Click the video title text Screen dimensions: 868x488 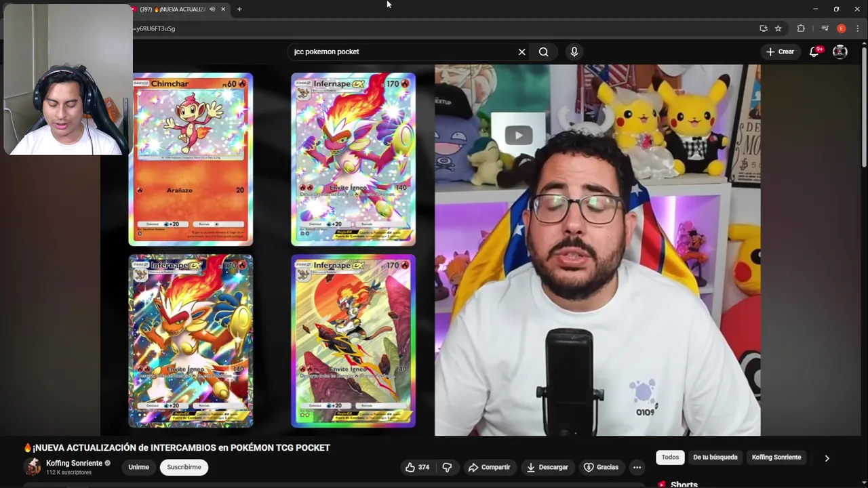(x=177, y=447)
